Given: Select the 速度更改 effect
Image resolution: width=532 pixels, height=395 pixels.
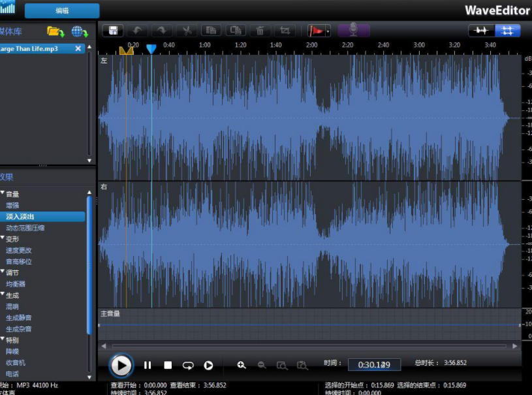Looking at the screenshot, I should pos(19,251).
